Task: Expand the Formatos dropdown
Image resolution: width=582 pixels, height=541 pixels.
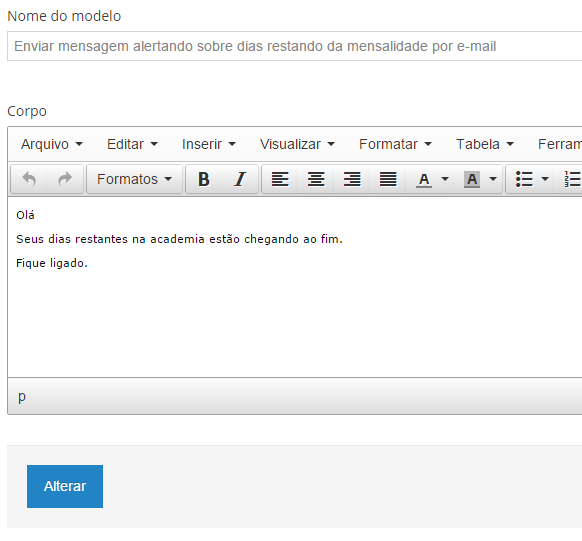Action: [x=134, y=179]
